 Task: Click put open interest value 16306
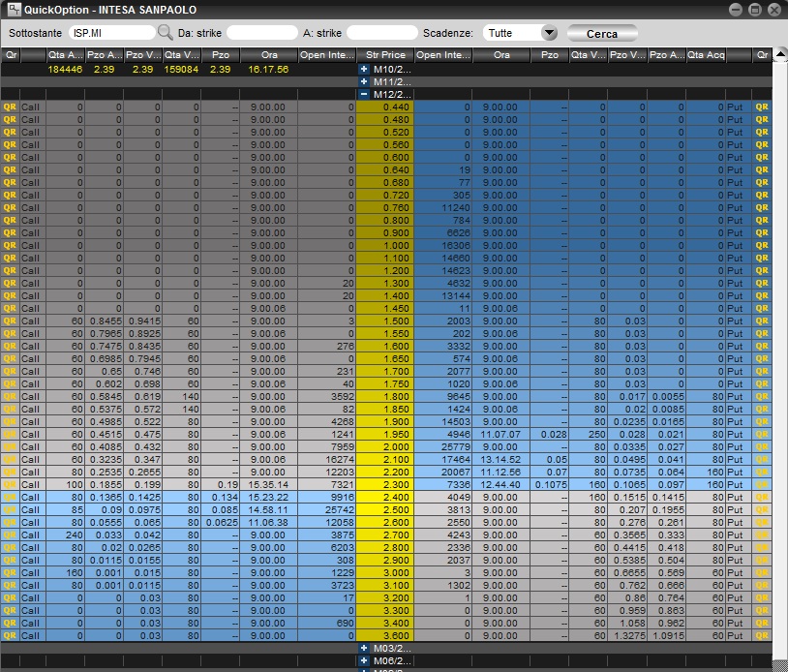(x=456, y=245)
